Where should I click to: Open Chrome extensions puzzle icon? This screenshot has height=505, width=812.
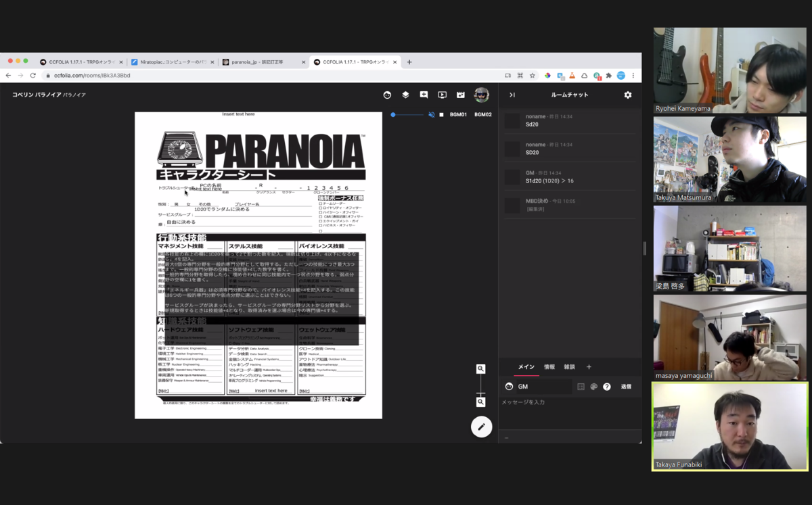608,76
